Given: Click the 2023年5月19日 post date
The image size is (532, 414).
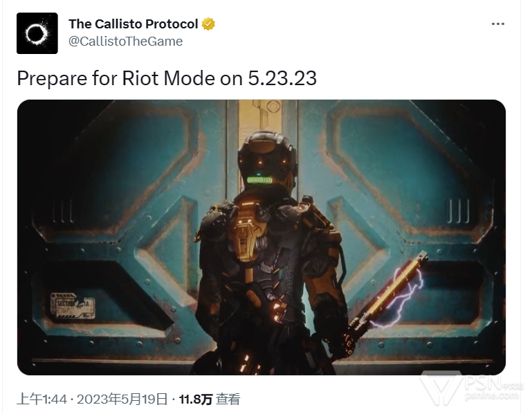Looking at the screenshot, I should click(122, 399).
